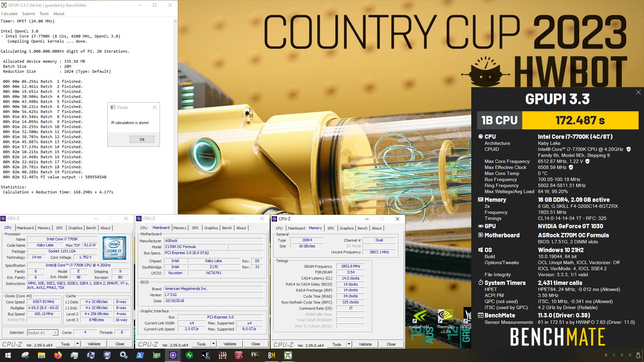Select Memory tab in Mainboard CPU-Z window
Image resolution: width=644 pixels, height=362 pixels.
[180, 228]
